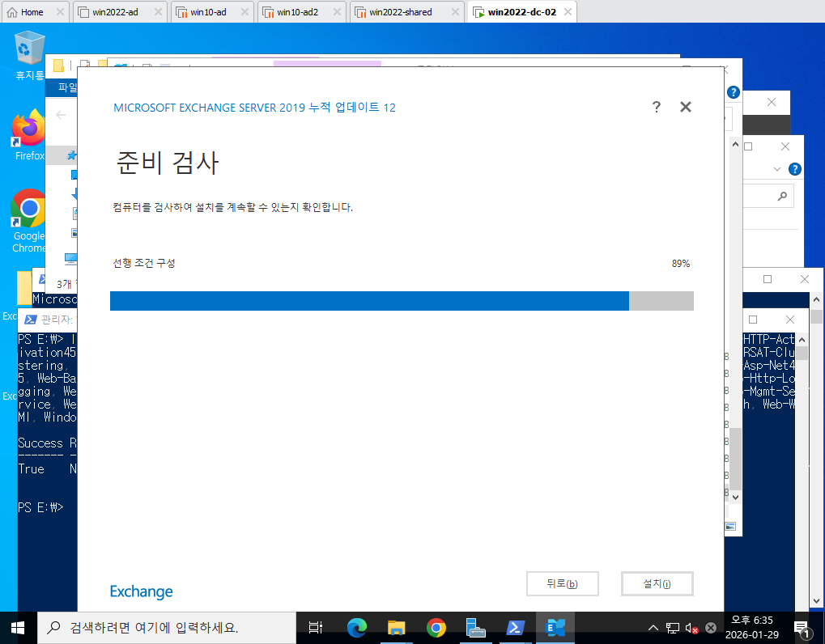Click the taskbar clock showing 오후 6:35

tap(752, 628)
